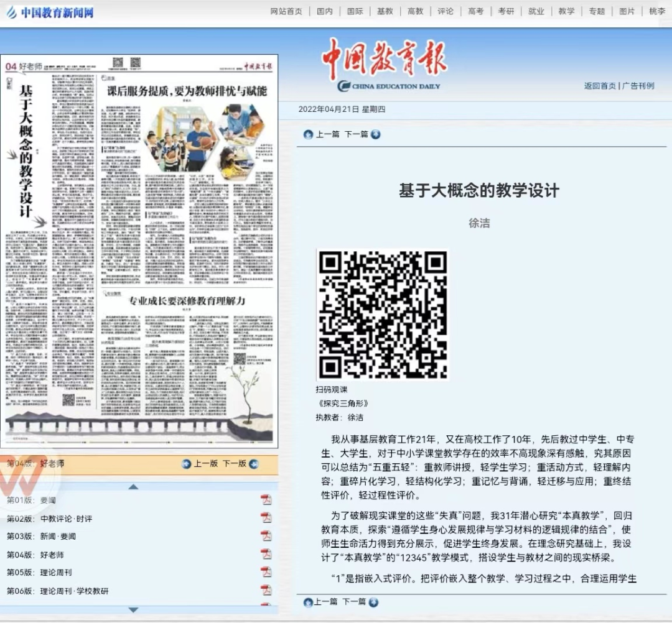Click the 上一版 previous page arrow icon
The height and width of the screenshot is (623, 672).
[186, 464]
